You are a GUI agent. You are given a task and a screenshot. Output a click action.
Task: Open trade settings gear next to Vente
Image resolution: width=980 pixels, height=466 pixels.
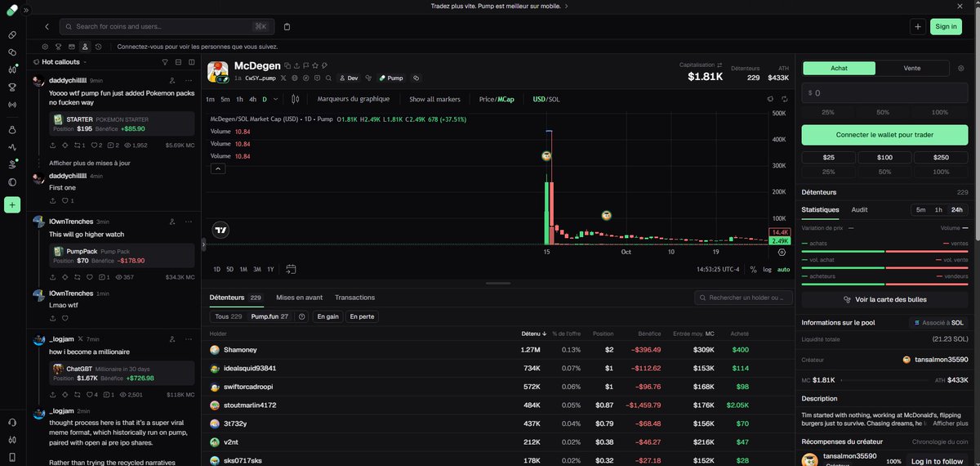pos(960,68)
